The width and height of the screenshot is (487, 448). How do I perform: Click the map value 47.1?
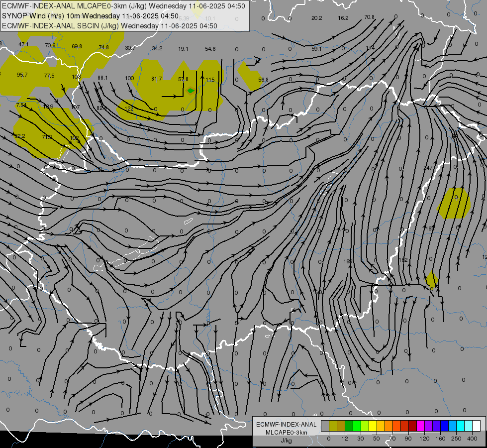tap(23, 44)
